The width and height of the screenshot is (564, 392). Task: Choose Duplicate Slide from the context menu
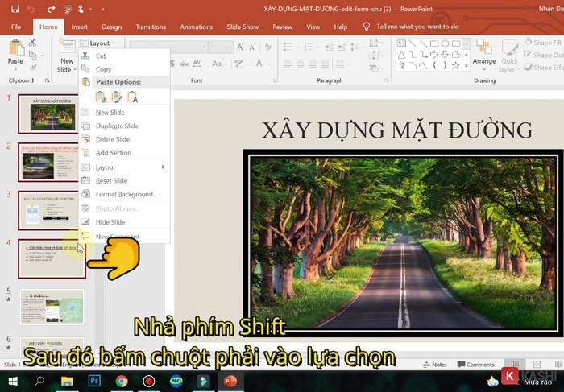124,126
